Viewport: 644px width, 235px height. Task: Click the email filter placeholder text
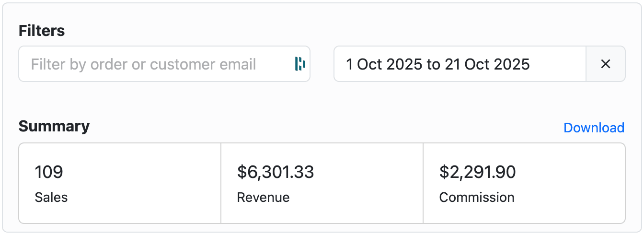(143, 64)
